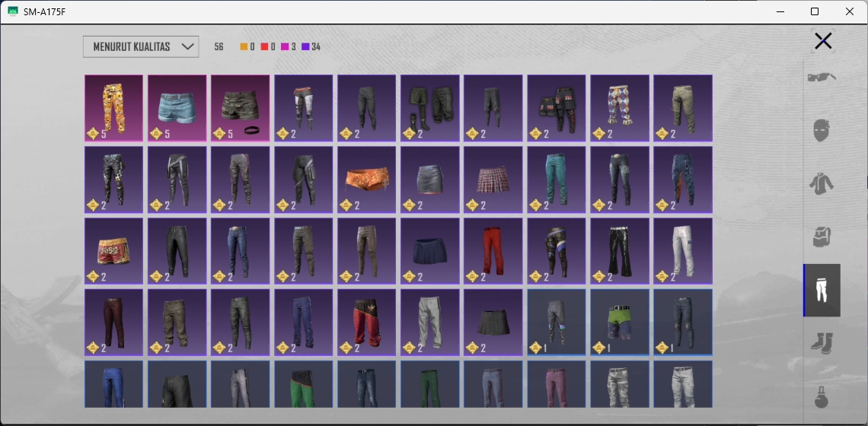Select the white cargo pants
The height and width of the screenshot is (426, 868).
tap(682, 251)
